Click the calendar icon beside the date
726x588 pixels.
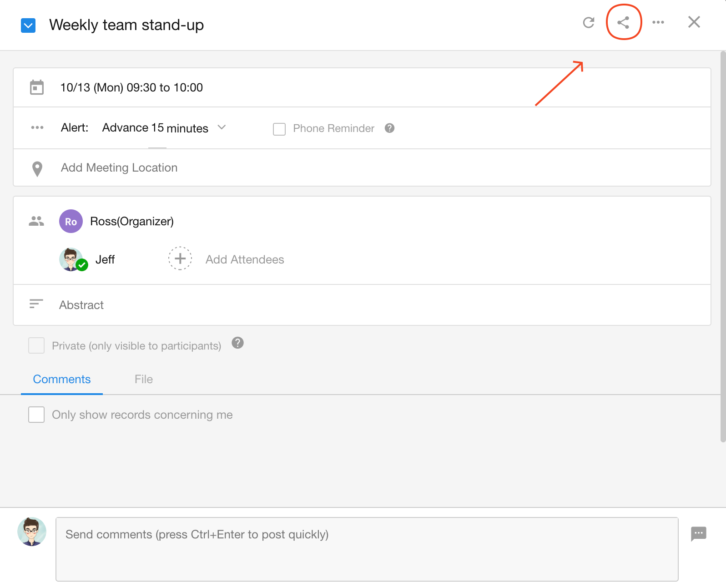pyautogui.click(x=37, y=87)
